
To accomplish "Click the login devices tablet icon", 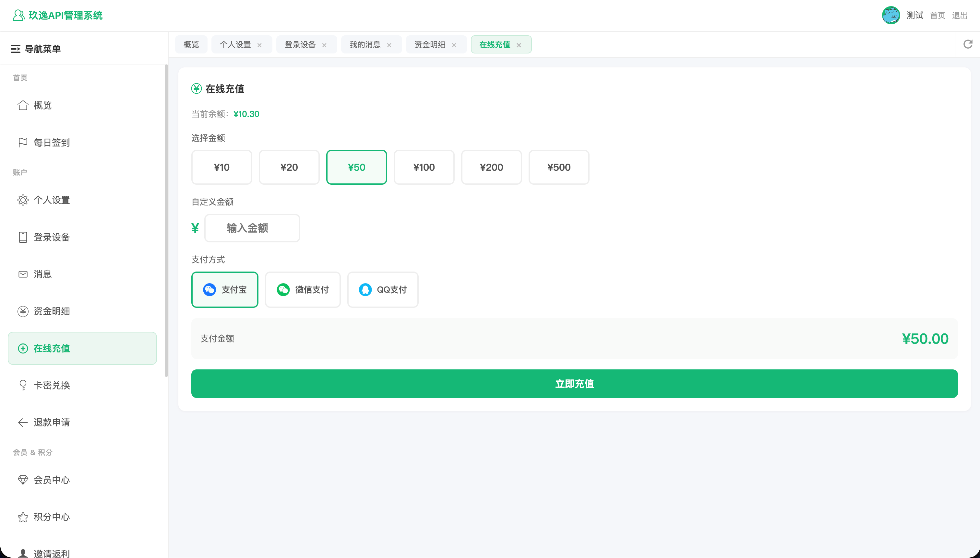I will 23,237.
